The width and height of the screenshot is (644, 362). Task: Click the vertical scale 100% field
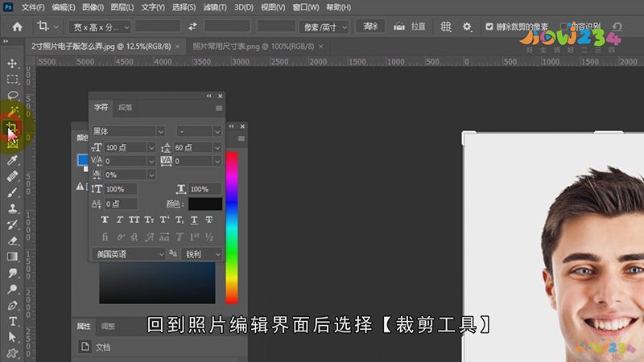120,189
